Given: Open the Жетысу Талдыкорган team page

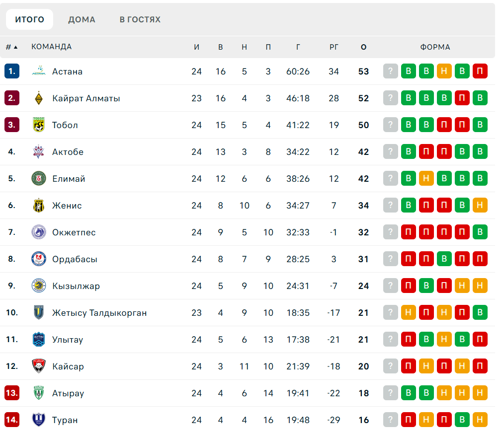Looking at the screenshot, I should tap(99, 313).
